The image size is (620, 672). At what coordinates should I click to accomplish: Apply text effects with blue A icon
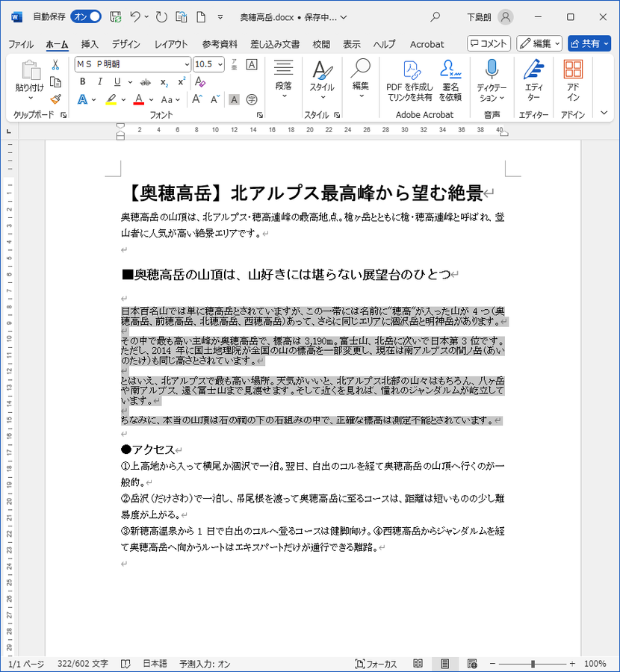[82, 100]
